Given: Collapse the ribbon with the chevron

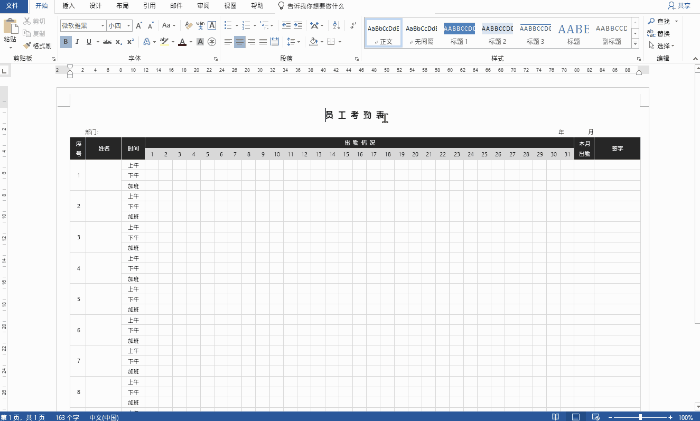Looking at the screenshot, I should [x=695, y=58].
